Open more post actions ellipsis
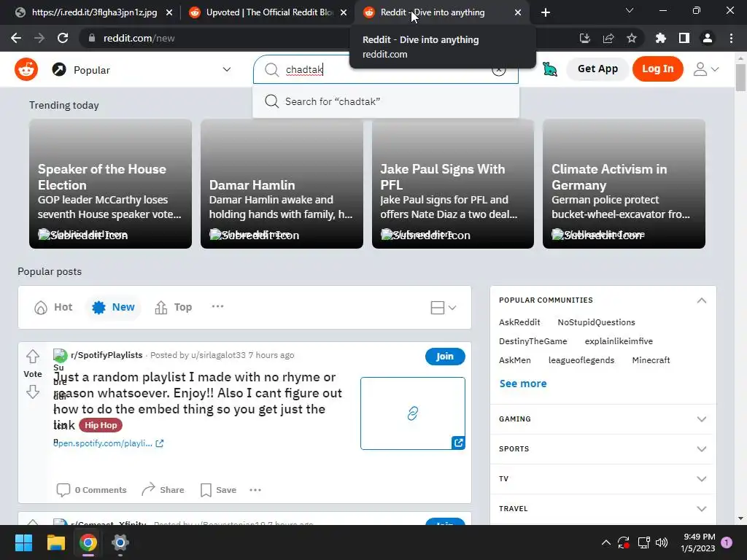Screen dimensions: 747x560 [x=255, y=490]
